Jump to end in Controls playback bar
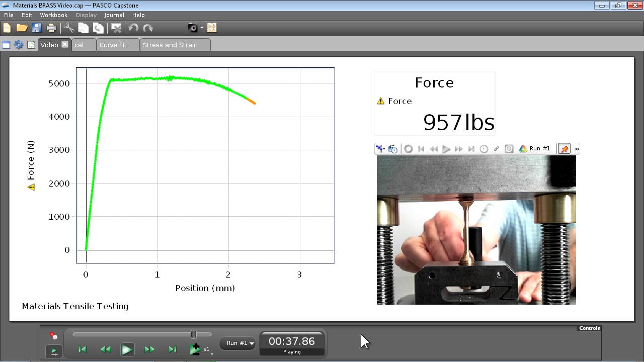644x362 pixels. click(x=172, y=349)
